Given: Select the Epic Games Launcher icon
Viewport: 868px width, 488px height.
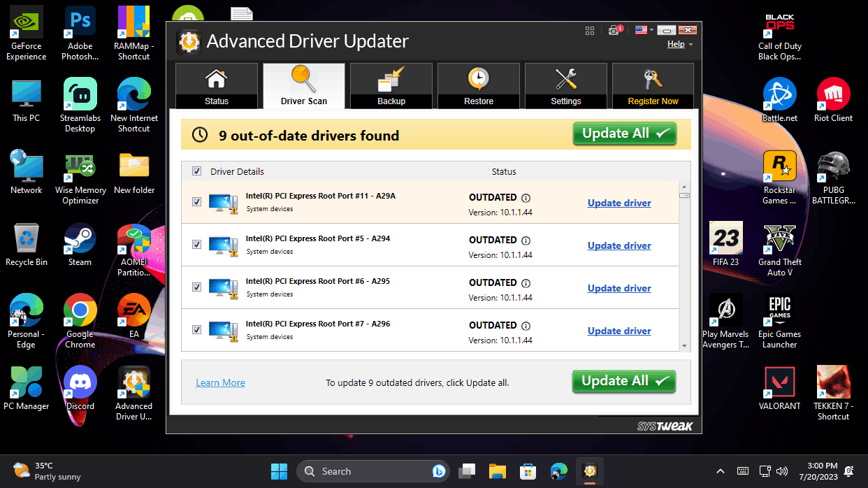Looking at the screenshot, I should pos(780,322).
